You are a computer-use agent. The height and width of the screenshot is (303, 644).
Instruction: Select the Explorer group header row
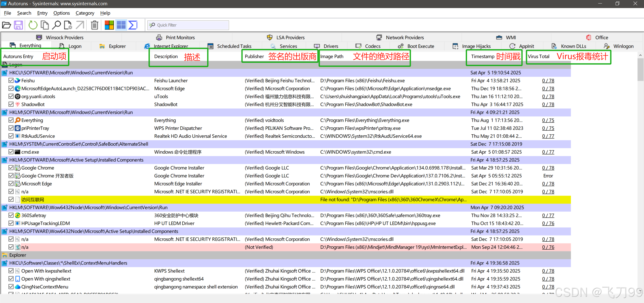click(18, 255)
